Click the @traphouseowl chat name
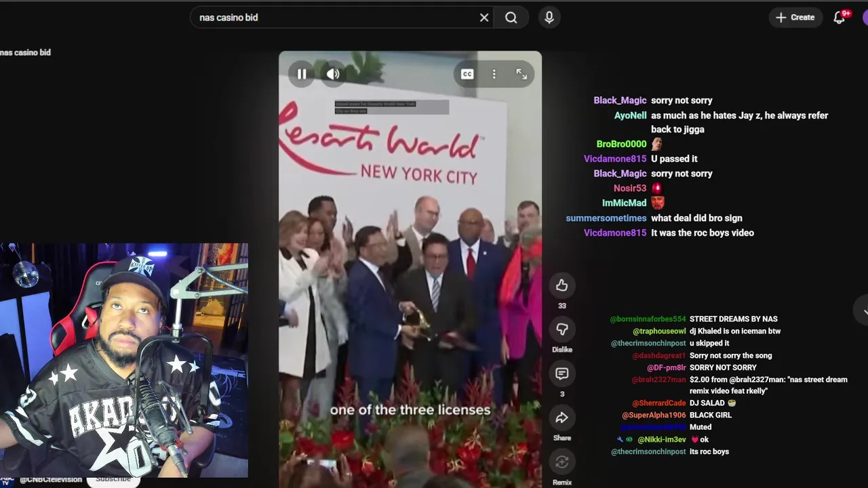Image resolution: width=868 pixels, height=488 pixels. (659, 331)
